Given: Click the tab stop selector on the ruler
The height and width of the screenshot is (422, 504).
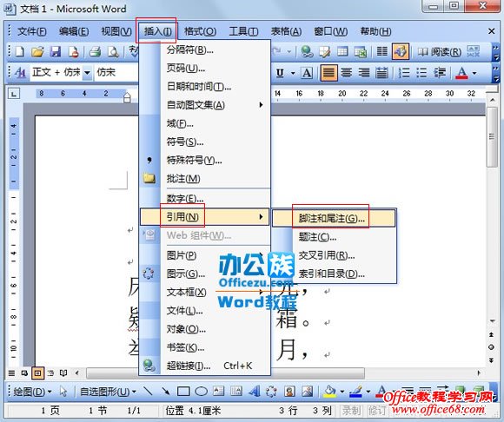Looking at the screenshot, I should pos(14,94).
